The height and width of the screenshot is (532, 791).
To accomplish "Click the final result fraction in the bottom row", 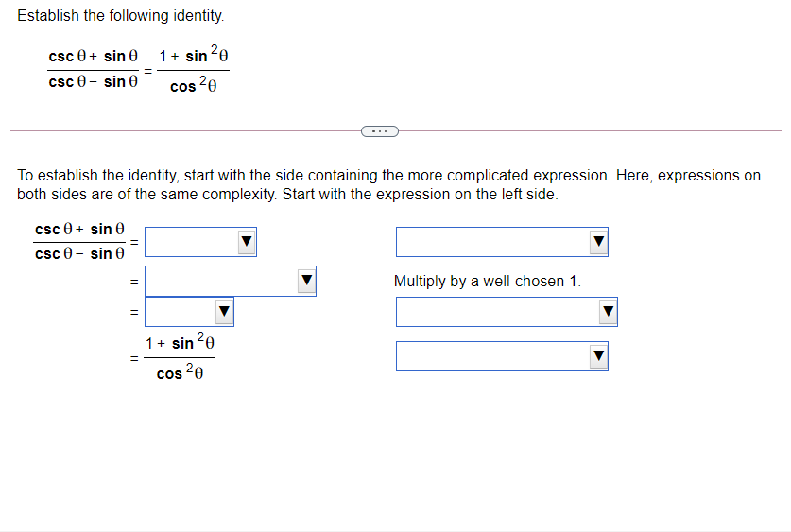I will [x=180, y=356].
